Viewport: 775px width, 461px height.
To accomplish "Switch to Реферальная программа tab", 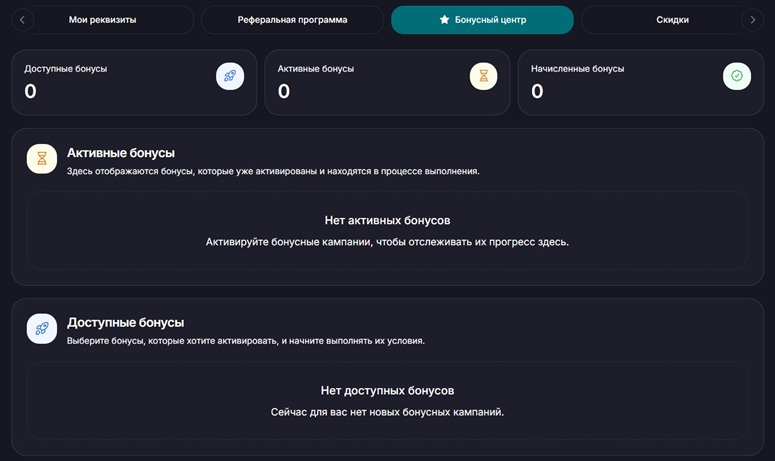I will click(x=292, y=20).
